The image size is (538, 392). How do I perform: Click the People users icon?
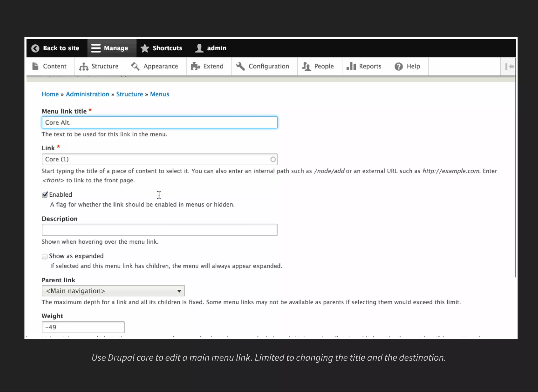(306, 66)
